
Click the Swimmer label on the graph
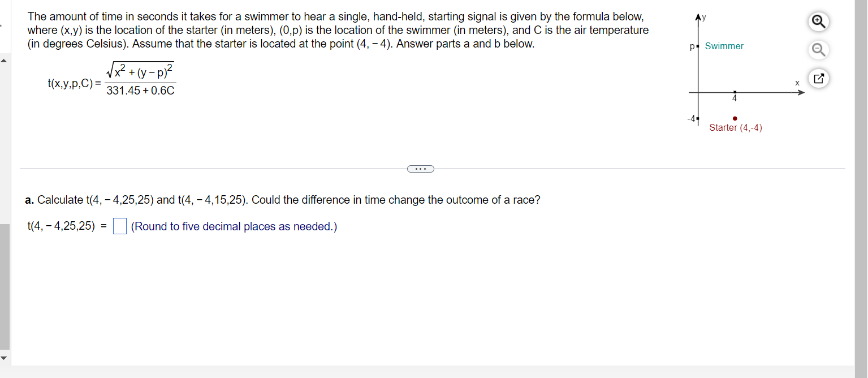[724, 46]
